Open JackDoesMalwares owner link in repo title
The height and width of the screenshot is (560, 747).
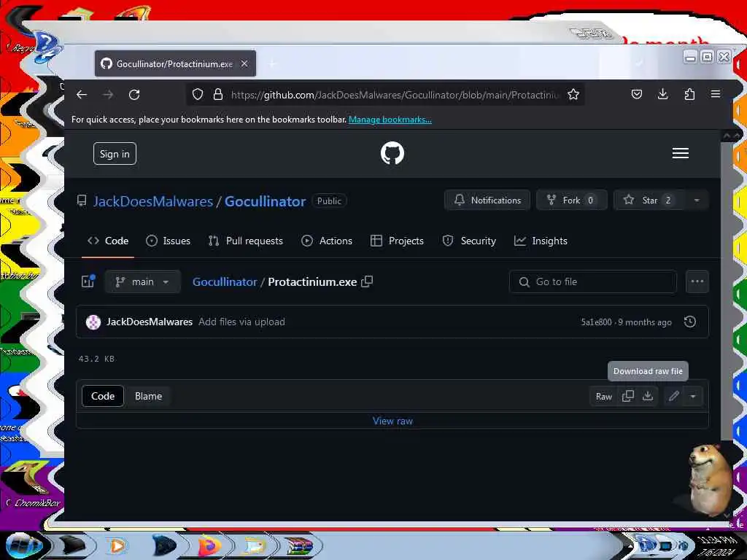[153, 201]
